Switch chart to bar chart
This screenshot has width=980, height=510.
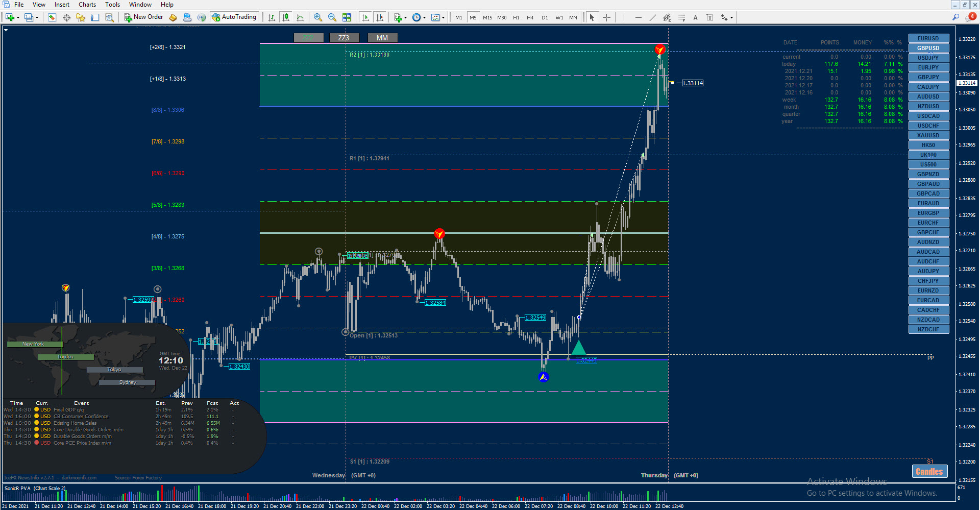point(272,17)
